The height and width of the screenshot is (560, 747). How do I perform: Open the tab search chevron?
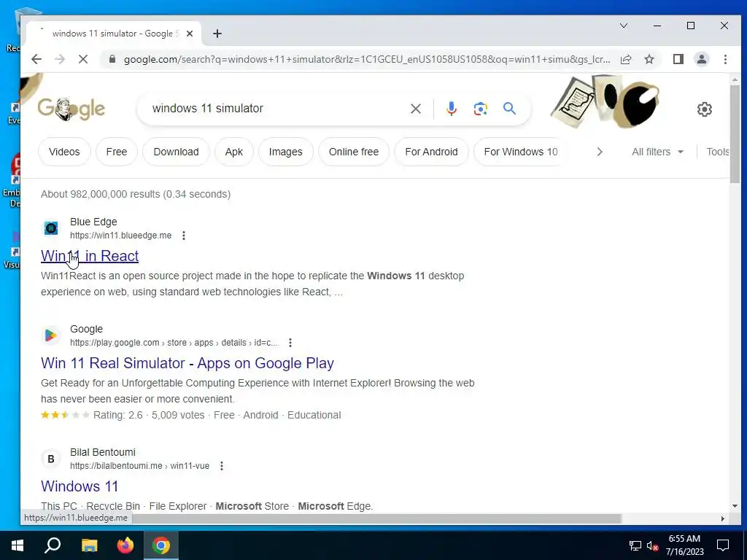coord(623,26)
